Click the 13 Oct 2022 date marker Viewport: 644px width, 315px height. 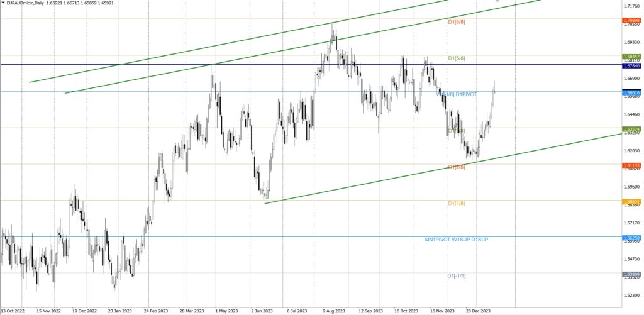(x=13, y=311)
